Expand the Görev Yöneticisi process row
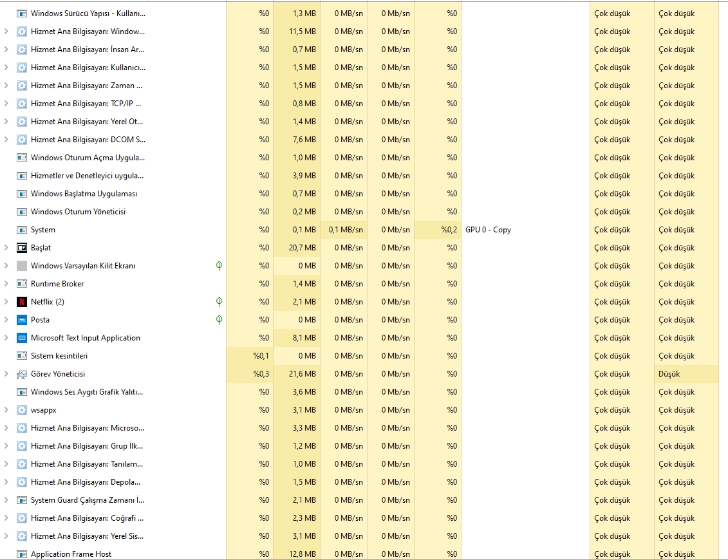The width and height of the screenshot is (728, 560). 6,374
